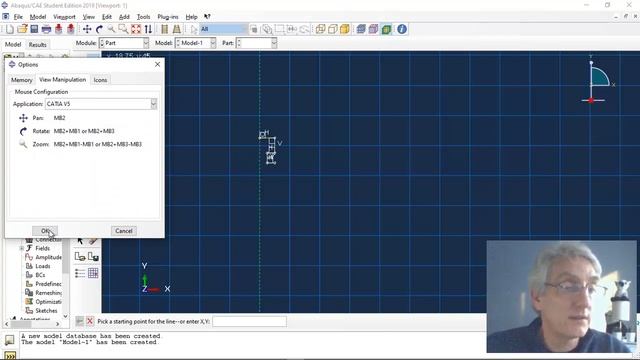Screen dimensions: 640x360
Task: Click the Zoom row in Mouse Configuration
Action: click(x=80, y=144)
